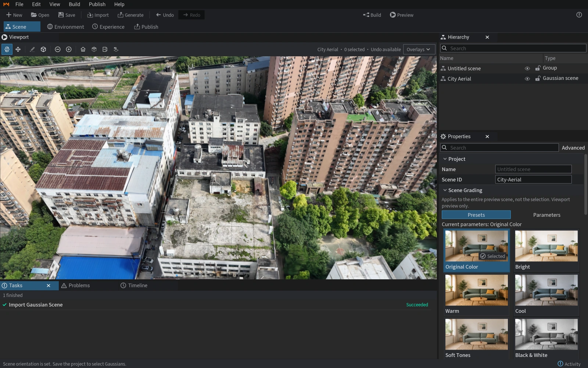Switch to the Experience tab

pos(108,27)
